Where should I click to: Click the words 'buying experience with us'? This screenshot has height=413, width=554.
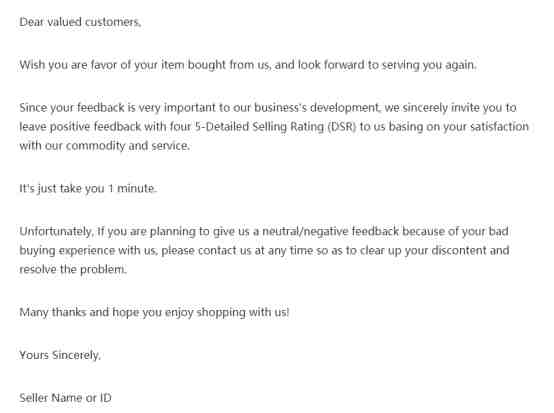point(88,251)
